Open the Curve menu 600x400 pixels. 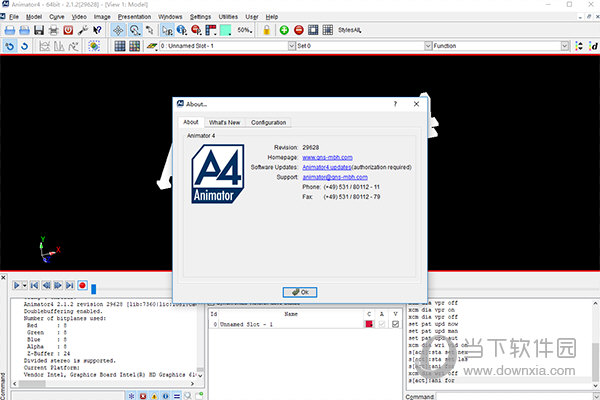[x=57, y=17]
